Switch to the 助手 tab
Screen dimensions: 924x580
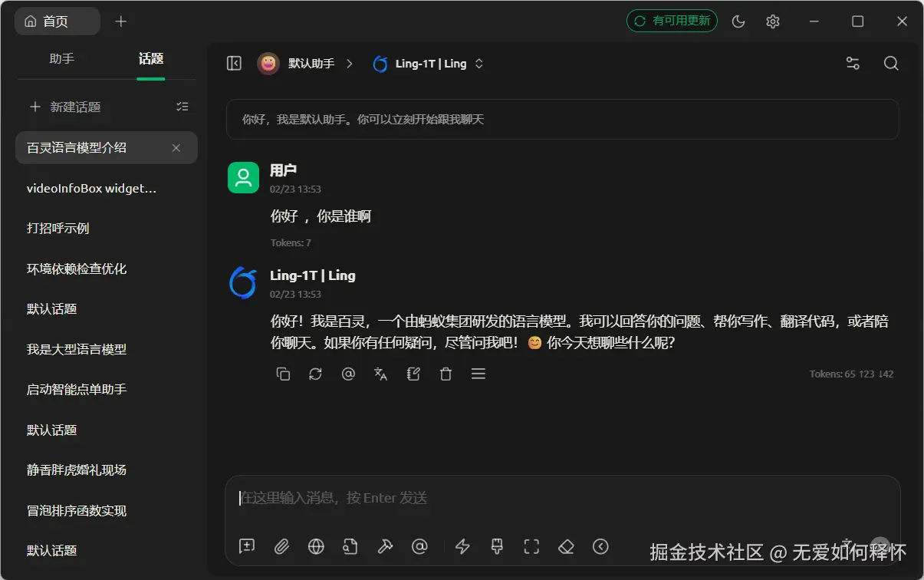pos(61,58)
